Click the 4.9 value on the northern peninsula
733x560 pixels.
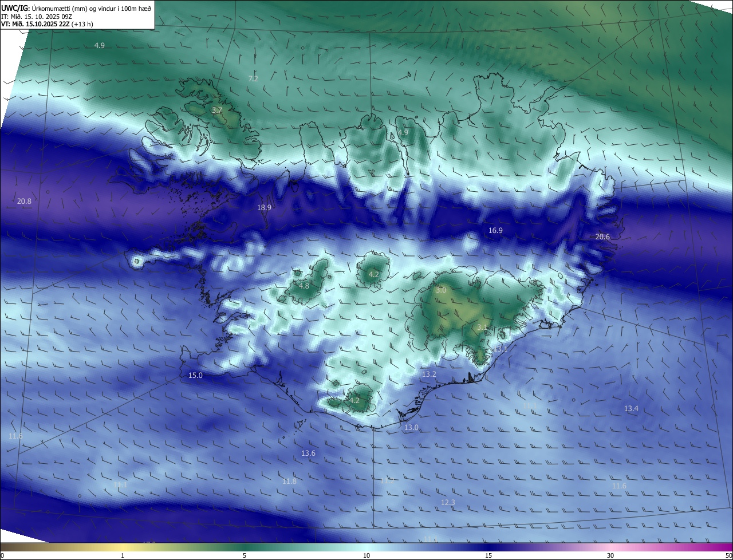tap(403, 132)
